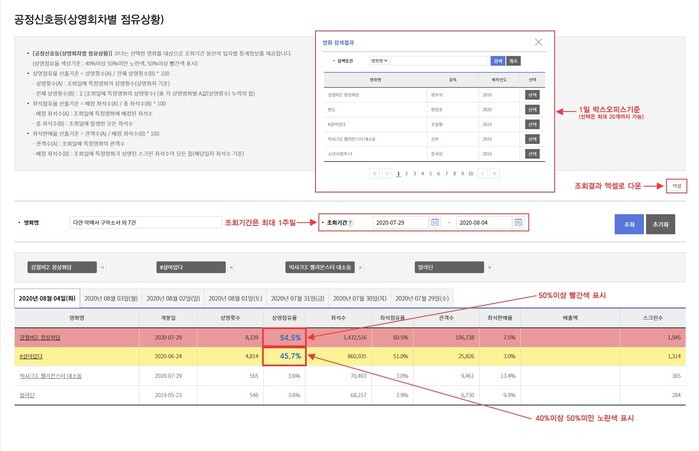Click the 45.7% screening share cell

[x=284, y=356]
